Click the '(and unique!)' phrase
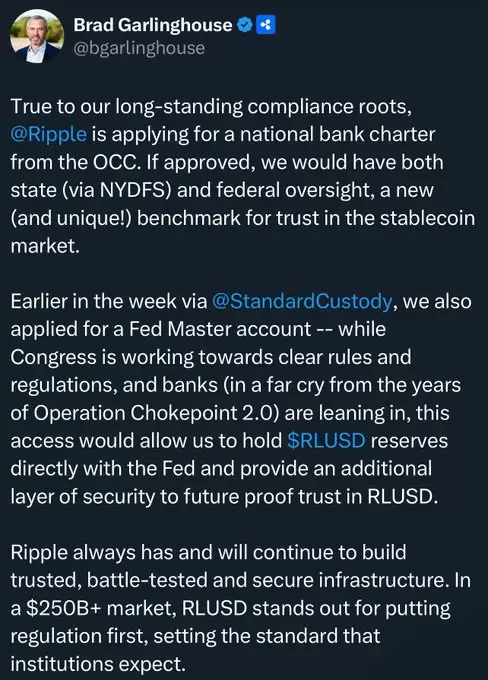The image size is (488, 680). point(71,218)
